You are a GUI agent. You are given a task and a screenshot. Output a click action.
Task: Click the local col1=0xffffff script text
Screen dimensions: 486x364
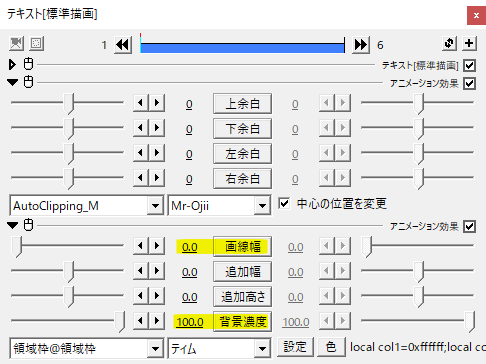417,347
